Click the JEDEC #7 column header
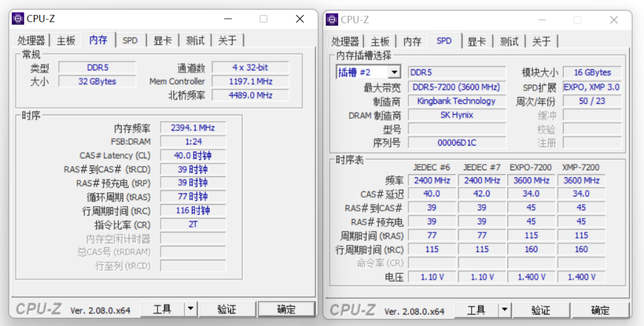Viewport: 644px width, 326px height. 482,167
